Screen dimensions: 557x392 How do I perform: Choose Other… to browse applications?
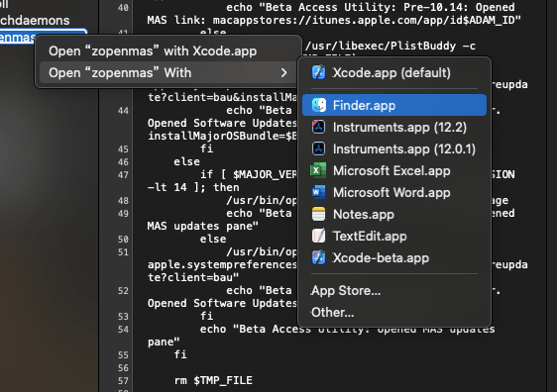(x=332, y=313)
